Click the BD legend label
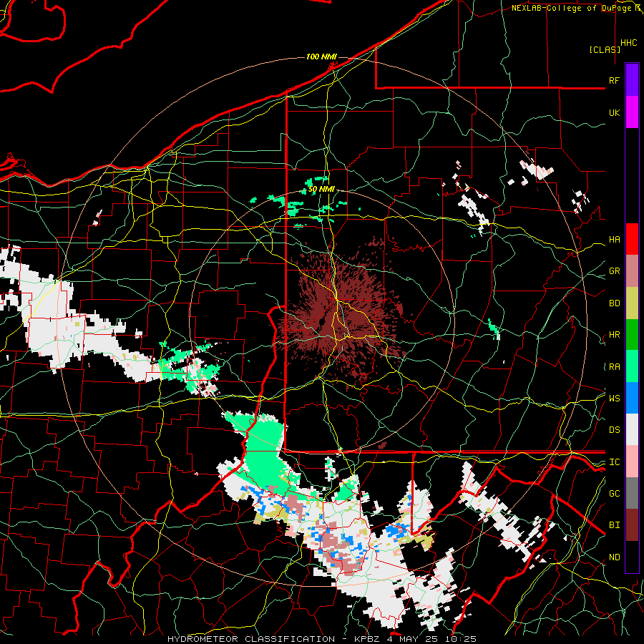Viewport: 644px width, 644px height. click(614, 303)
